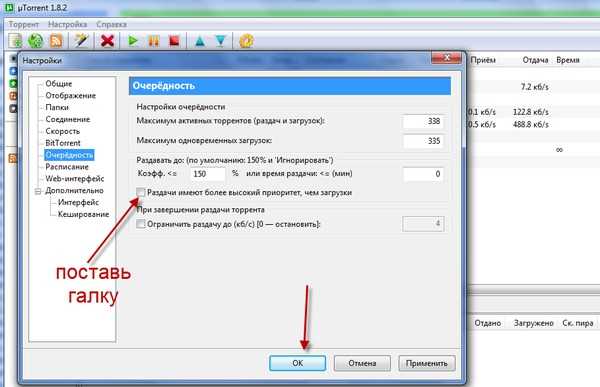Open the Настройка menu
Image resolution: width=600 pixels, height=387 pixels.
click(67, 24)
